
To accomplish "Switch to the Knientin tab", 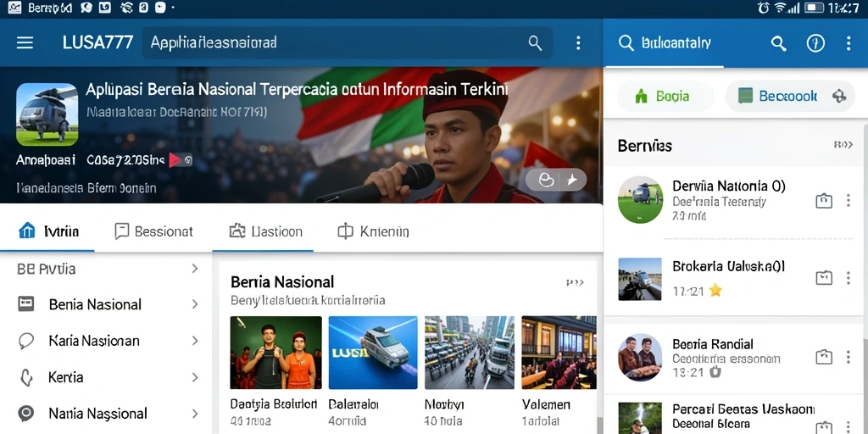I will (x=373, y=231).
